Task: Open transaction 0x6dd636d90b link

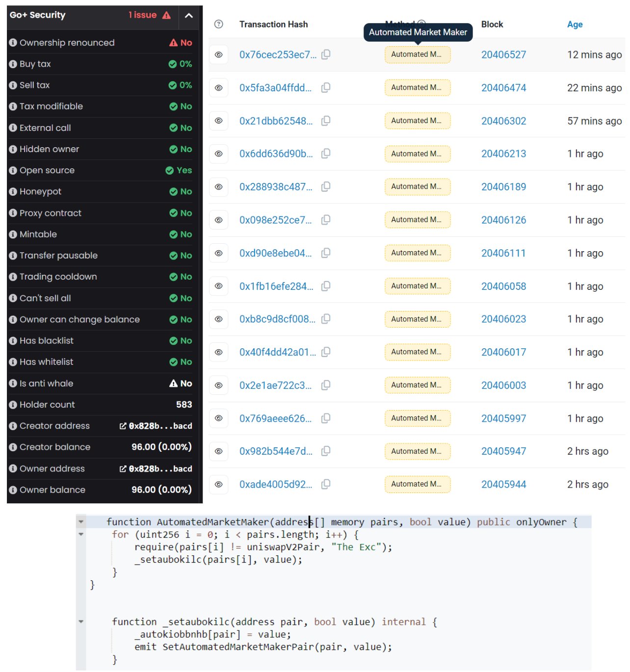Action: tap(276, 154)
